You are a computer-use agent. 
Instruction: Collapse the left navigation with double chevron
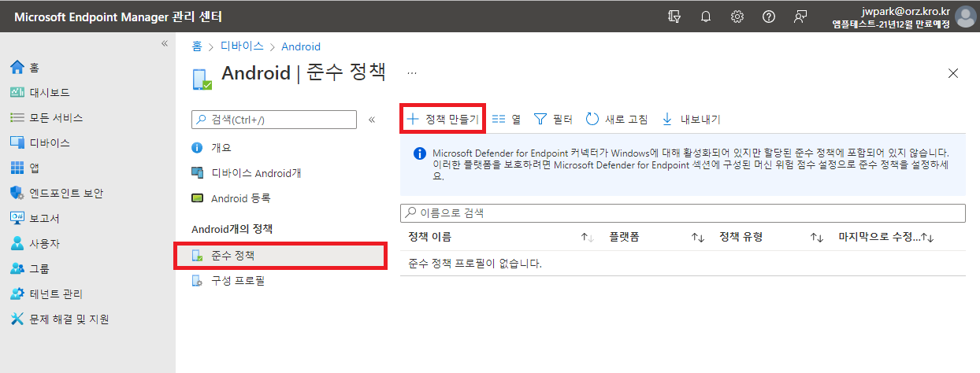coord(165,43)
